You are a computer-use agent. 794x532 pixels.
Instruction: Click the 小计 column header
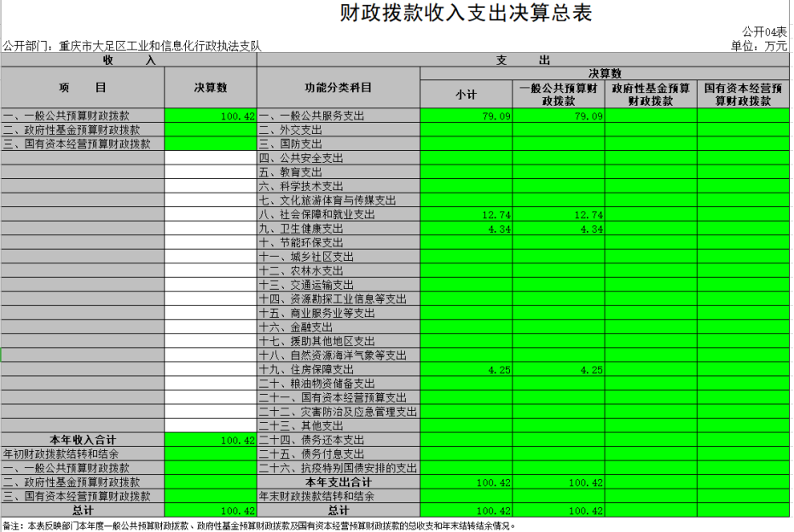[x=466, y=94]
